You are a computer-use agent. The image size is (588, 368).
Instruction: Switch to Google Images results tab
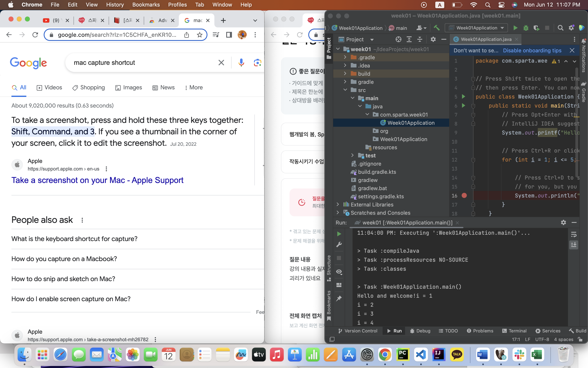129,87
